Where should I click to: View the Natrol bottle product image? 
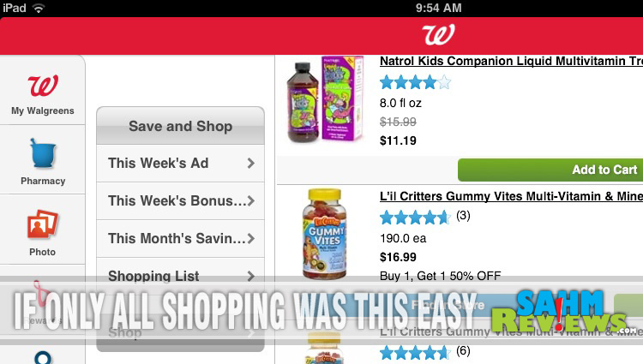(x=325, y=99)
